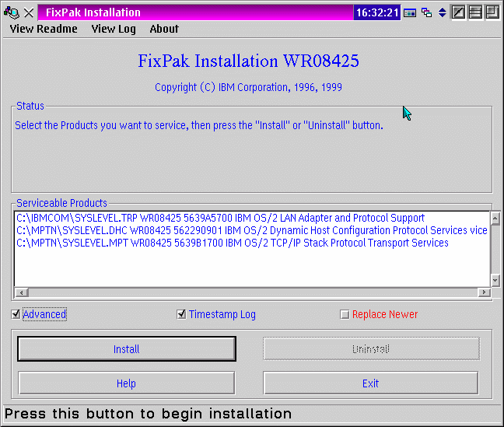The height and width of the screenshot is (427, 504).
Task: Click the product list scroll left arrow
Action: click(x=22, y=292)
